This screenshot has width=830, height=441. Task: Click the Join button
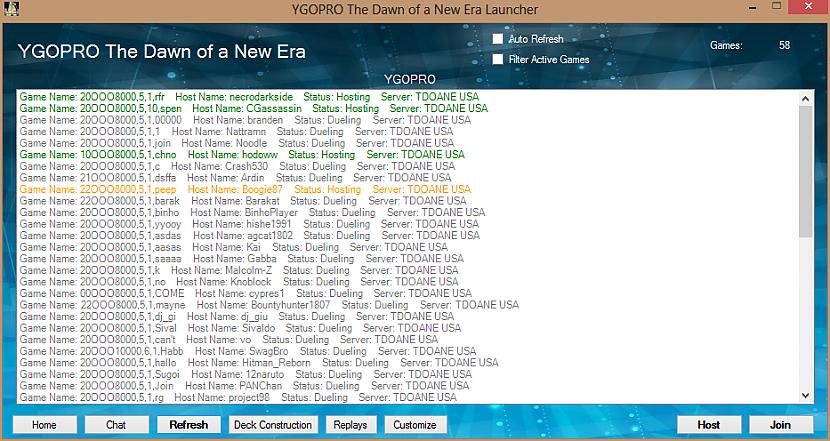pos(781,425)
